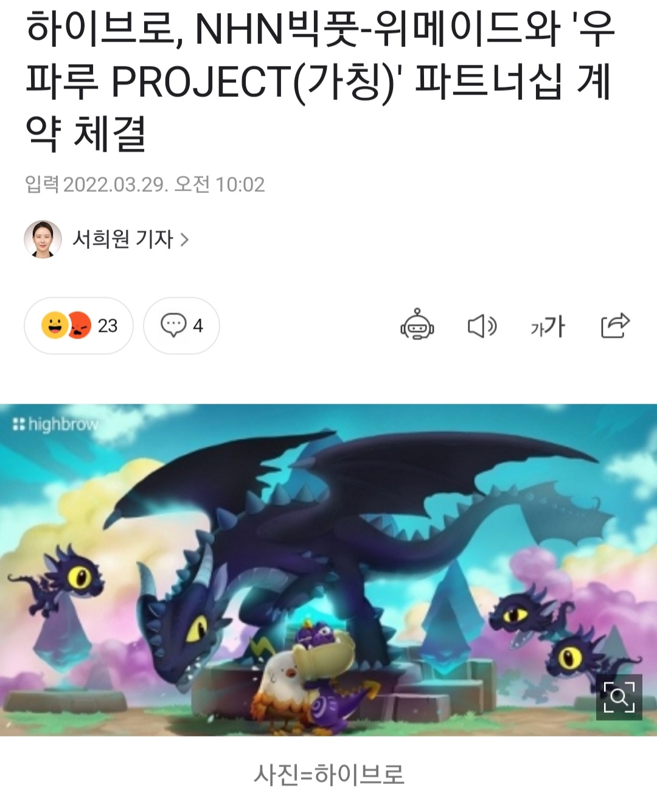The width and height of the screenshot is (657, 812).
Task: Expand chevron next to 서희원 기자
Action: (x=184, y=240)
